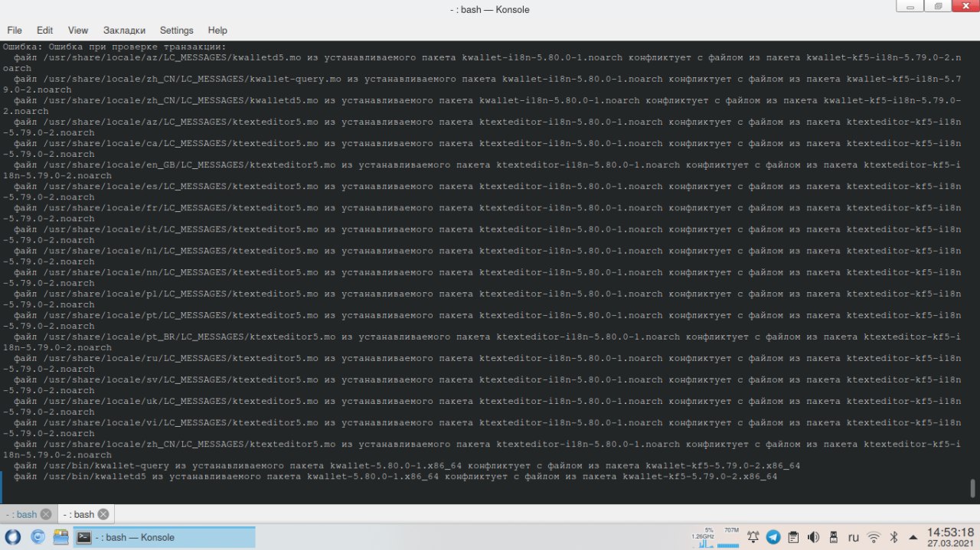Open the Settings menu

(x=176, y=31)
